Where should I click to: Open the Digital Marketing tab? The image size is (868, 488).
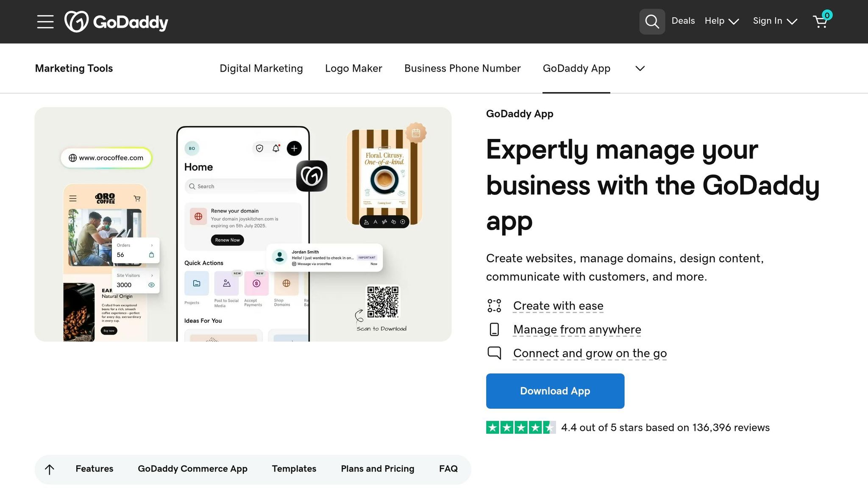[261, 68]
